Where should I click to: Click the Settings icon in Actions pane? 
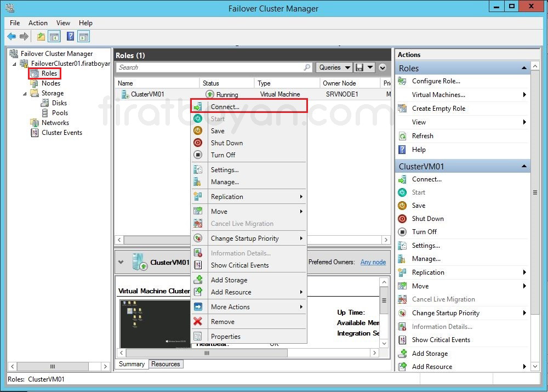[402, 246]
